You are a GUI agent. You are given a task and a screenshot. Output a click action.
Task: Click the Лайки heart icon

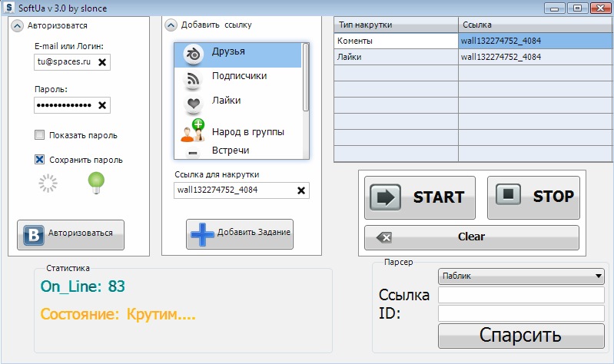(x=193, y=103)
